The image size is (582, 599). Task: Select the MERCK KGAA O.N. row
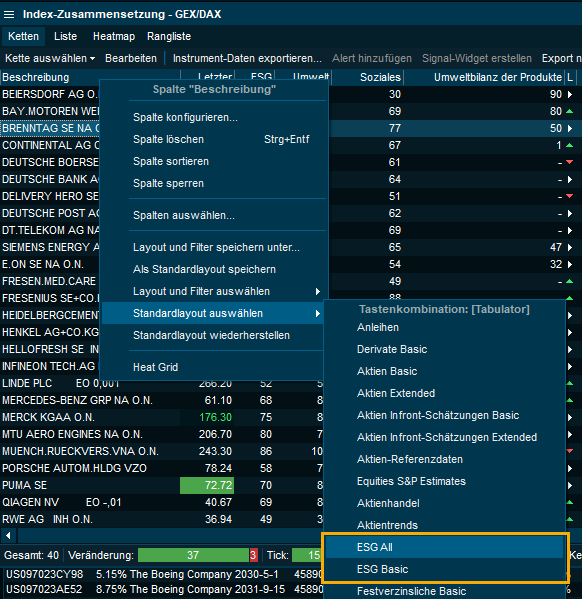161,417
